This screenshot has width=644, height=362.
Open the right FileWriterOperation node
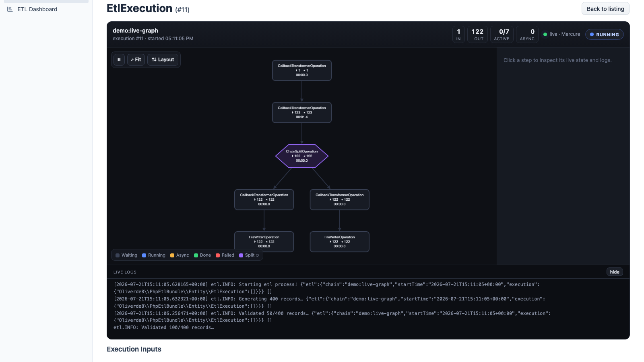(x=340, y=241)
